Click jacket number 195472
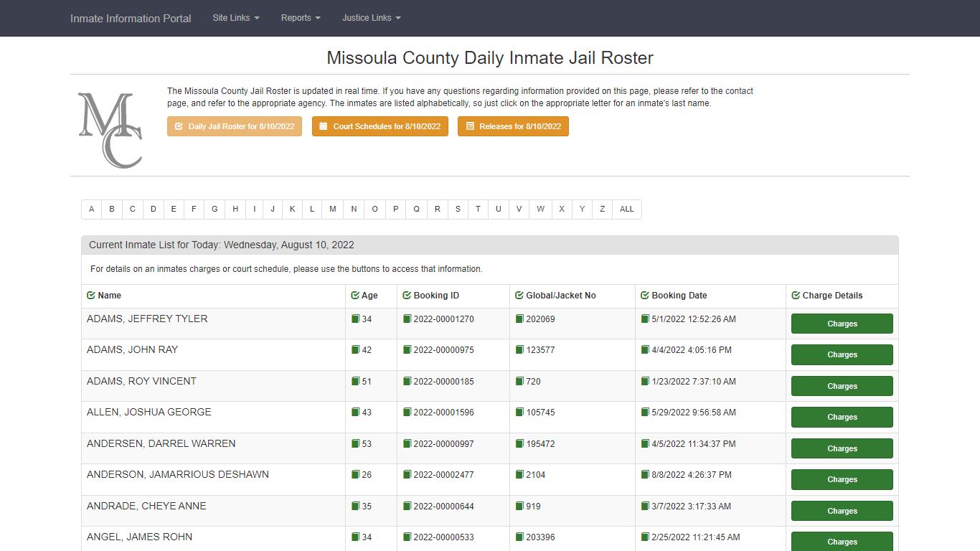This screenshot has width=980, height=551. [x=540, y=444]
